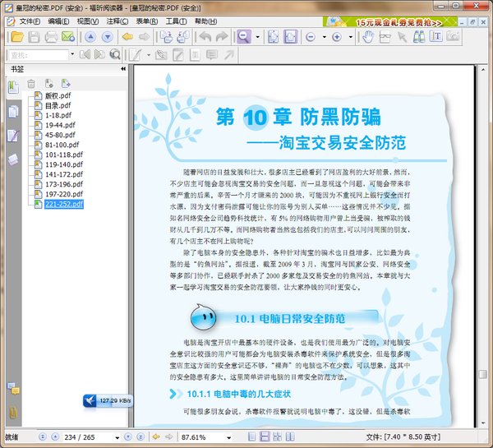Select the arrow pointer tool

click(x=402, y=37)
